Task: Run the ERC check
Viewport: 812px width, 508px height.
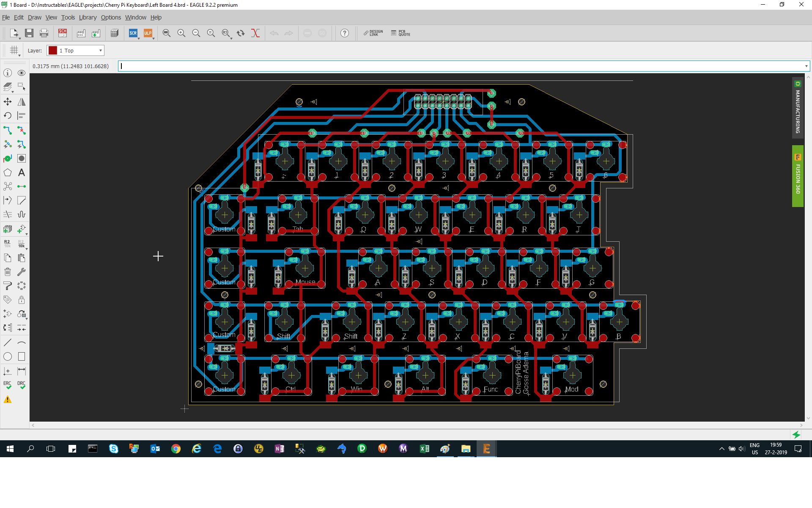Action: (7, 384)
